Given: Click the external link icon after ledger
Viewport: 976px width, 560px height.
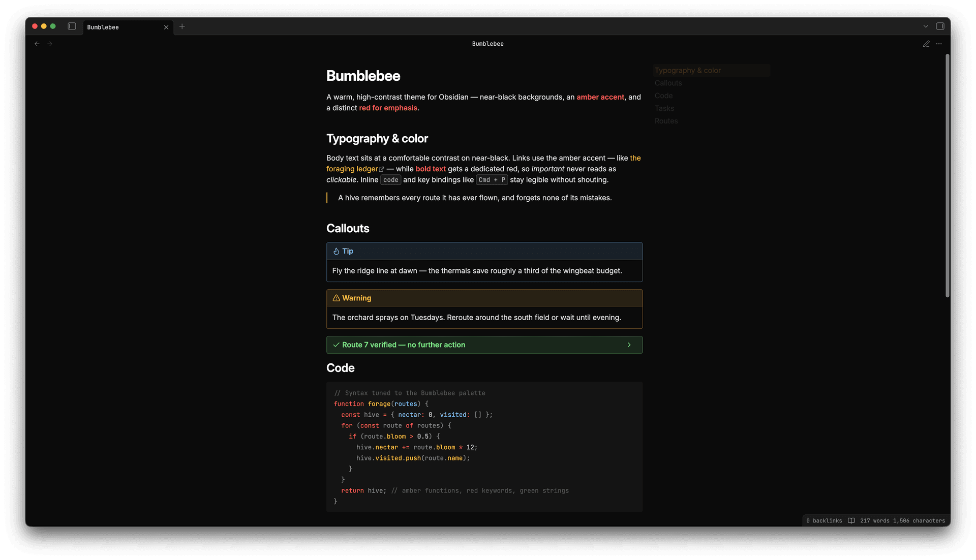Looking at the screenshot, I should pos(382,169).
